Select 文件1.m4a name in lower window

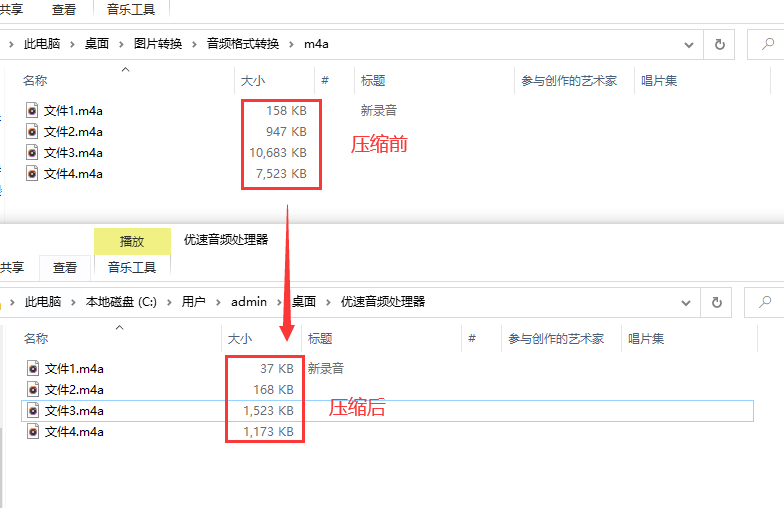pyautogui.click(x=74, y=368)
